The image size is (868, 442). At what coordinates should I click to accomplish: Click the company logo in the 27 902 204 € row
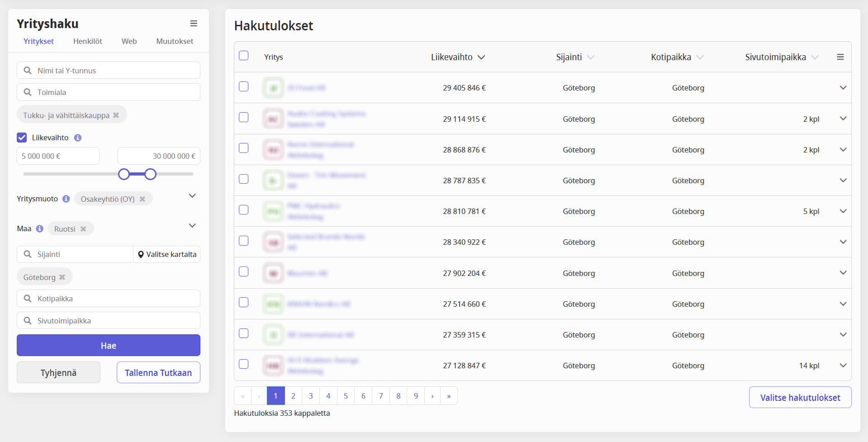[273, 273]
